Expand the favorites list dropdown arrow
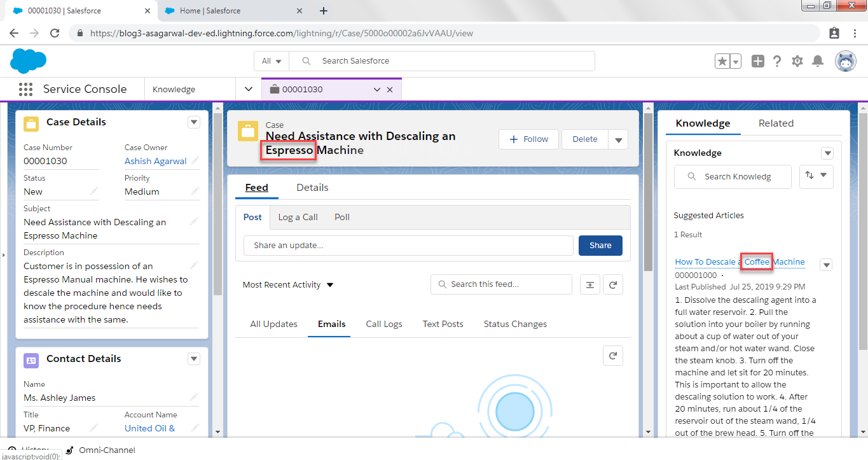This screenshot has width=868, height=460. [x=736, y=61]
